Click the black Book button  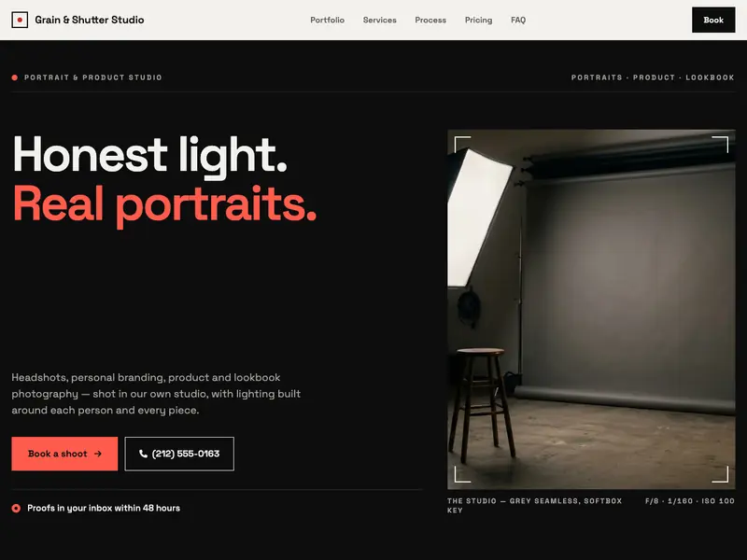[713, 20]
